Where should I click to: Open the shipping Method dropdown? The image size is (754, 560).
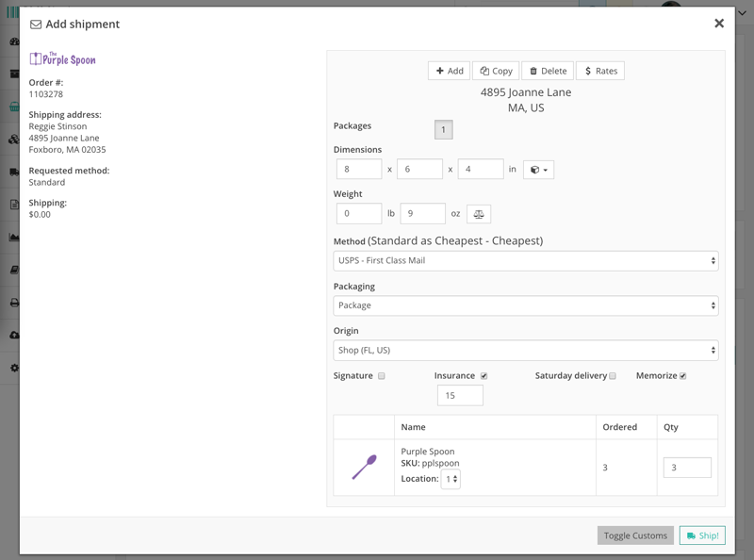click(526, 260)
